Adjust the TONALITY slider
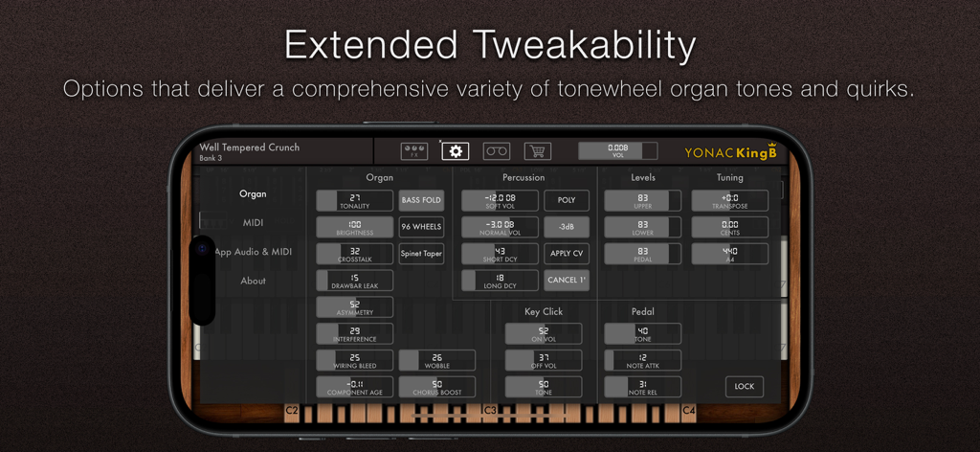 [x=354, y=200]
